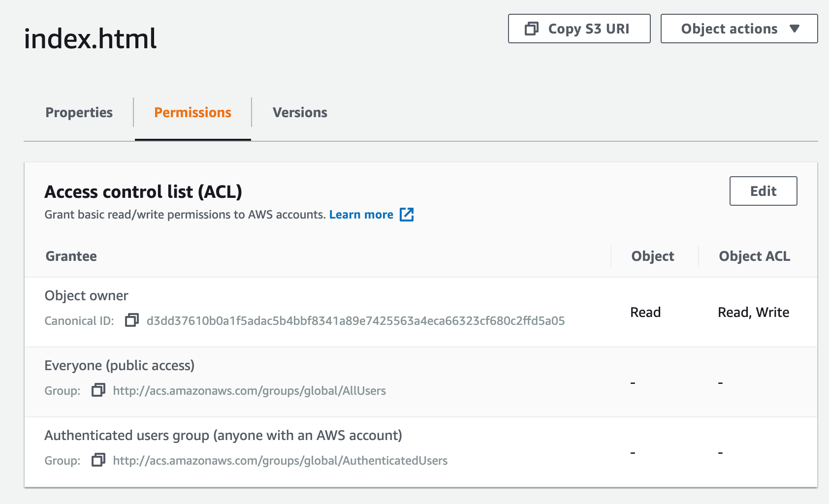Viewport: 829px width, 504px height.
Task: Select the Permissions tab
Action: click(x=192, y=112)
